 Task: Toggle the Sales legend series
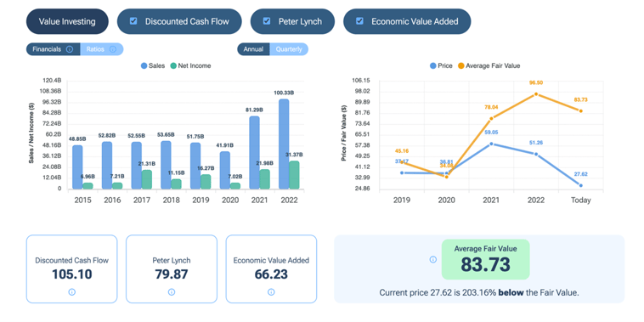point(153,65)
